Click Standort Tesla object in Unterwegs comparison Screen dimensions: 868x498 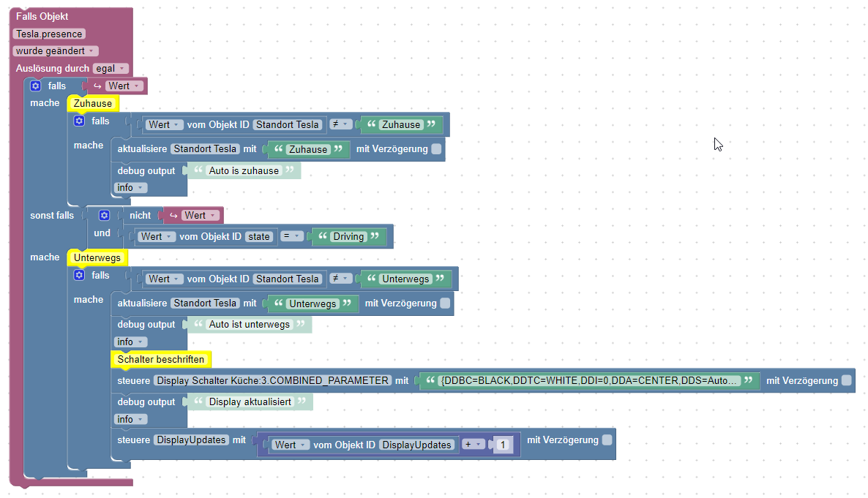288,279
